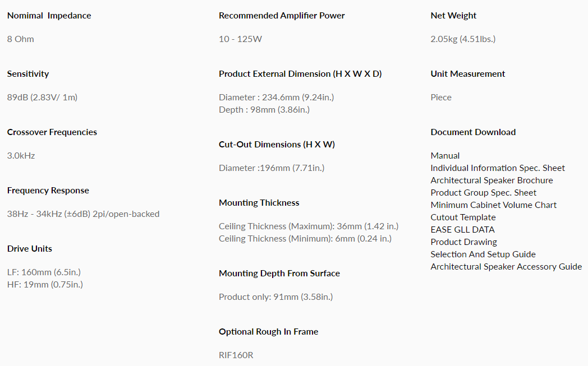Image resolution: width=588 pixels, height=366 pixels.
Task: Click the 8 Ohm impedance value
Action: coord(20,39)
